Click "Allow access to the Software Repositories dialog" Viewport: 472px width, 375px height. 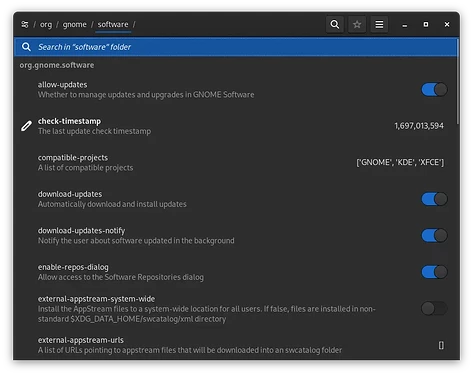121,277
